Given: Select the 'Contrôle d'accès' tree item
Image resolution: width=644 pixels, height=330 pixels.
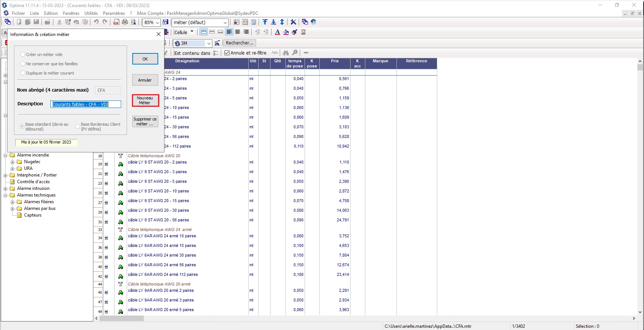Looking at the screenshot, I should click(33, 182).
